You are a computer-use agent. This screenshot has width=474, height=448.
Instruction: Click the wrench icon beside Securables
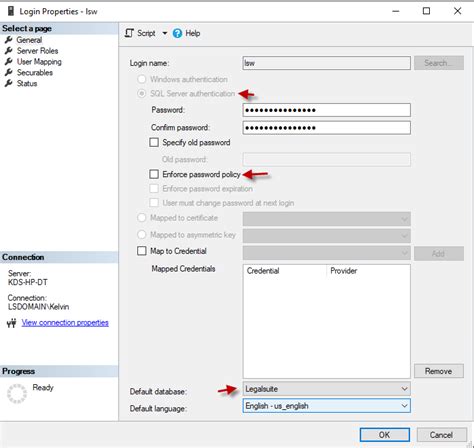click(x=9, y=72)
